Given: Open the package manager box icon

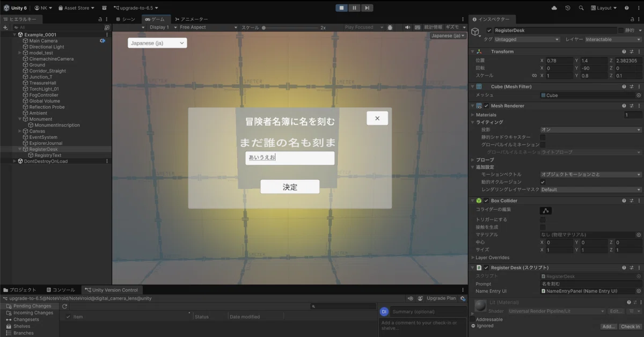Looking at the screenshot, I should [104, 8].
